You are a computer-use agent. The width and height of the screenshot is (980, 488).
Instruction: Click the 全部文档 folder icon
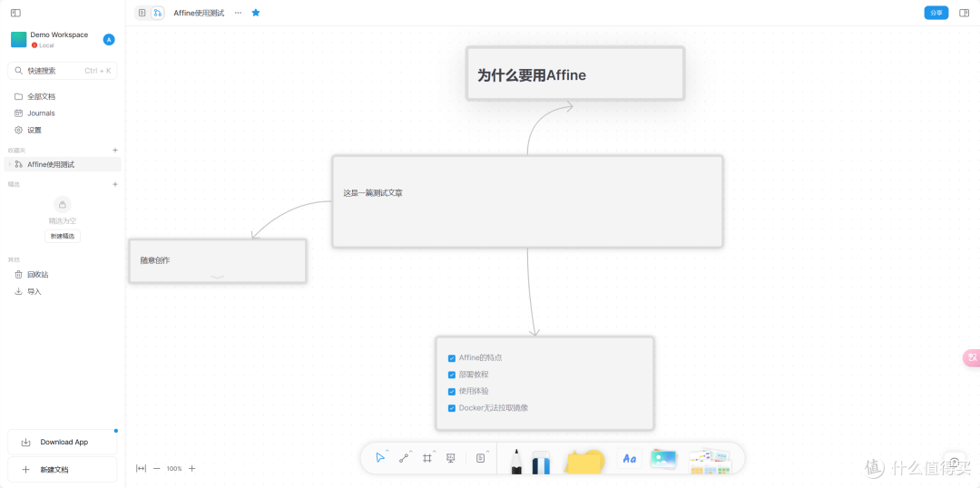coord(19,96)
